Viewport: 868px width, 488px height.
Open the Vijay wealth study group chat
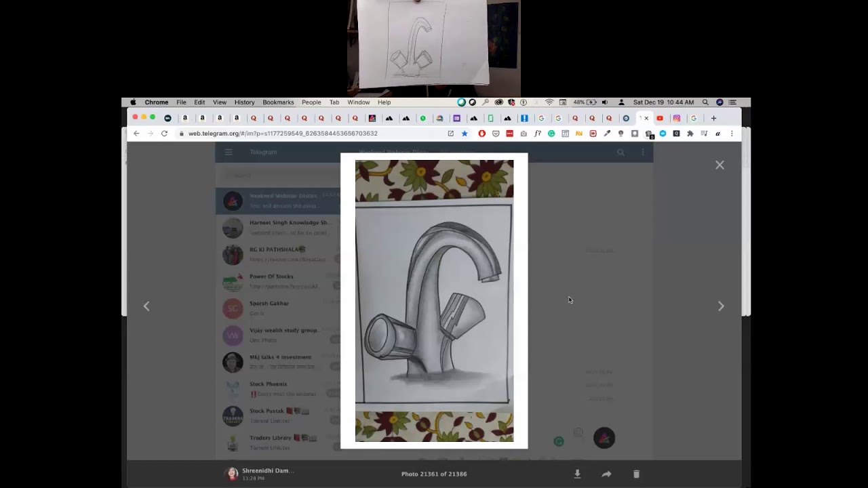(x=278, y=335)
